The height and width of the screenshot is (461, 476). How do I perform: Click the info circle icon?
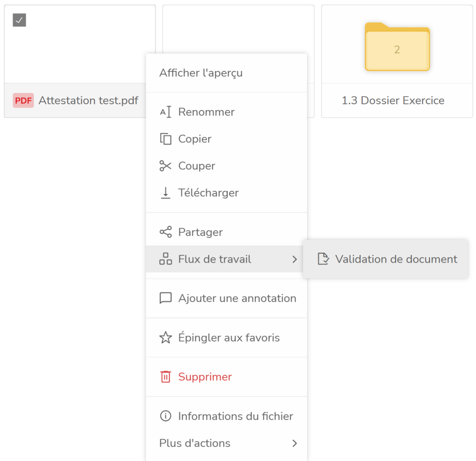[165, 416]
